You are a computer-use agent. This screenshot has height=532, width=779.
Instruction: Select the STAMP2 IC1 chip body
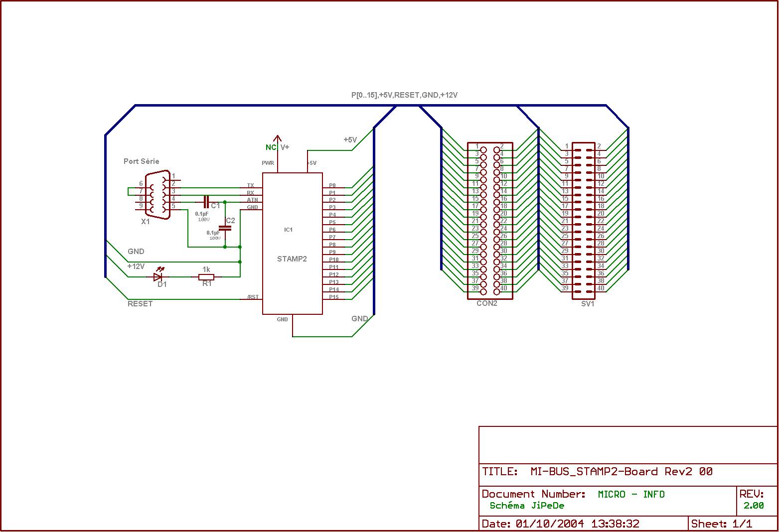[292, 244]
